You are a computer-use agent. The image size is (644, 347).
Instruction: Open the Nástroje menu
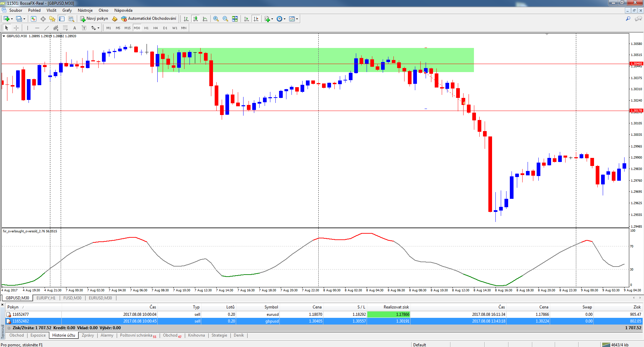[x=85, y=10]
